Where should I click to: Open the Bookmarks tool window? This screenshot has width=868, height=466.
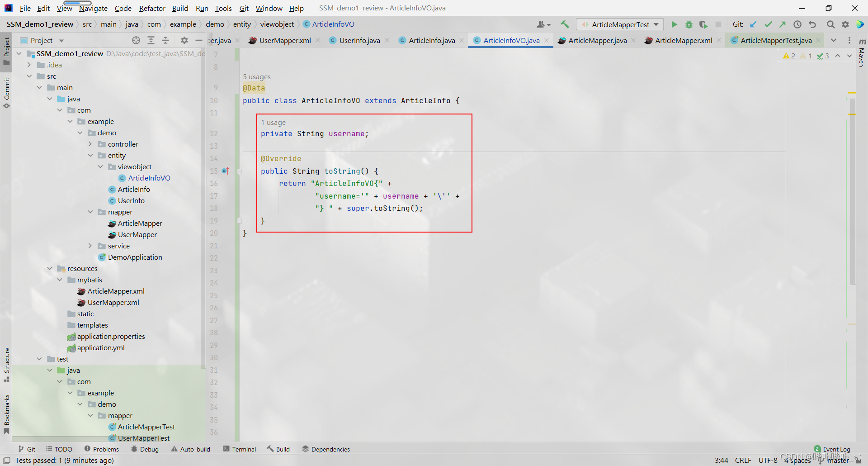point(6,414)
